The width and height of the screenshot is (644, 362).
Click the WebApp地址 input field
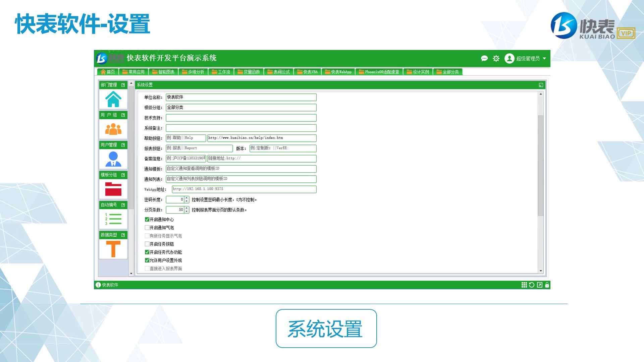coord(244,189)
